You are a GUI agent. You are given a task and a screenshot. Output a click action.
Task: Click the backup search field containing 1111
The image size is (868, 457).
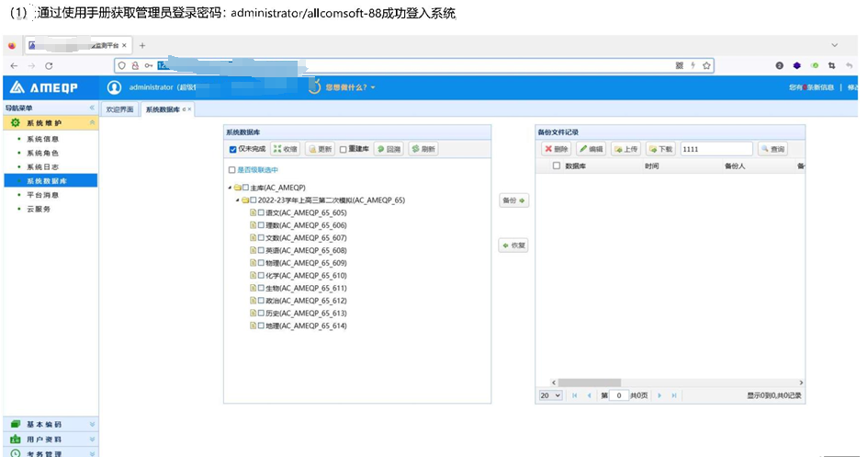click(716, 149)
